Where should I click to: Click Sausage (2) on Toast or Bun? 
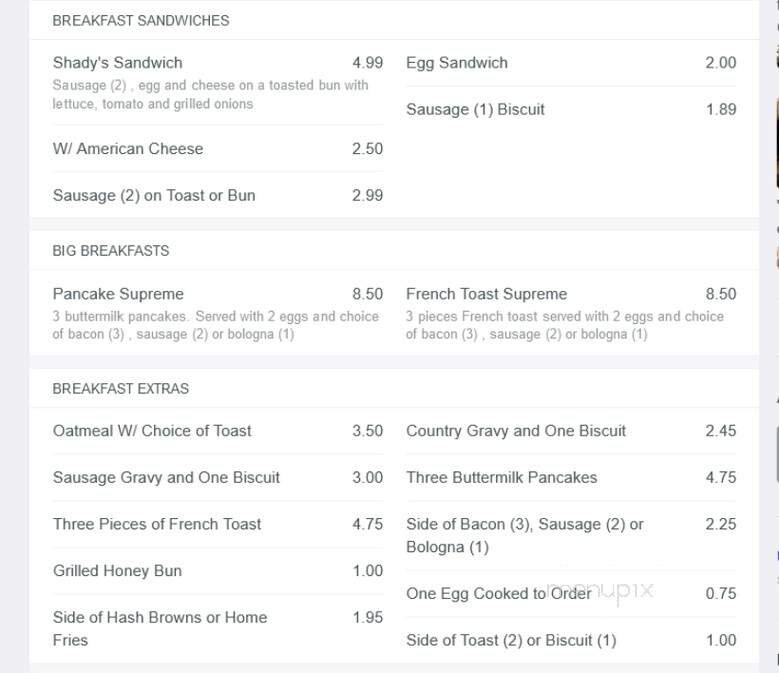(154, 196)
